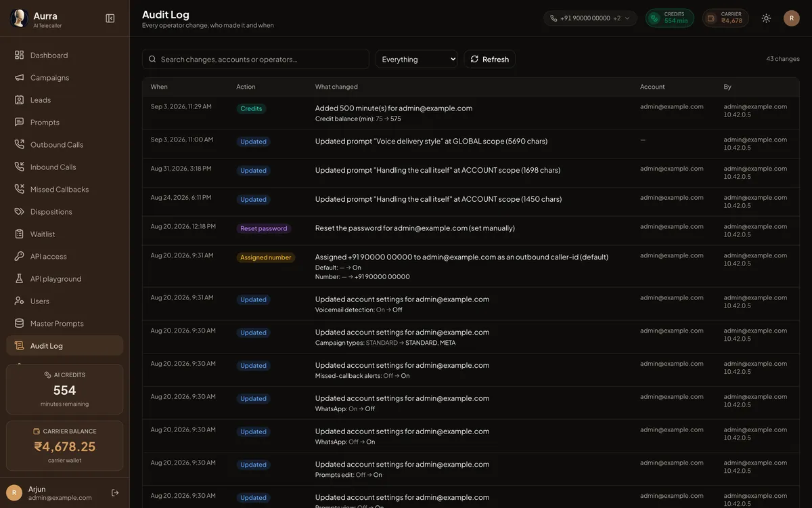The height and width of the screenshot is (508, 812).
Task: Click the Audit Log scroll icon
Action: [19, 345]
